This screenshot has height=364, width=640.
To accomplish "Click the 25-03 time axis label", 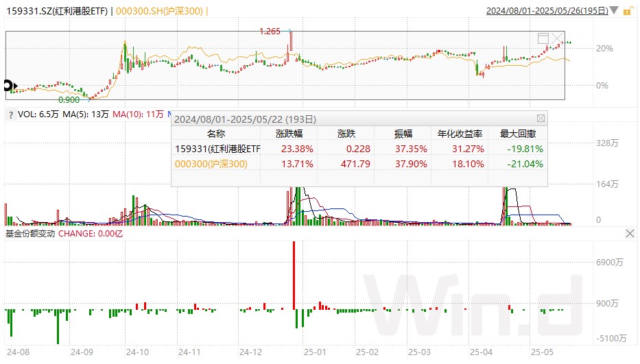I will pyautogui.click(x=419, y=352).
